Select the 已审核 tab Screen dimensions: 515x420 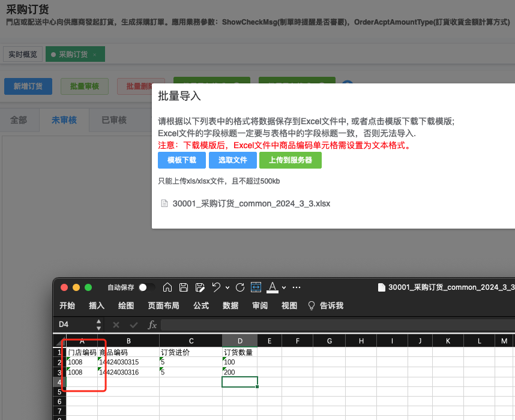(x=114, y=120)
